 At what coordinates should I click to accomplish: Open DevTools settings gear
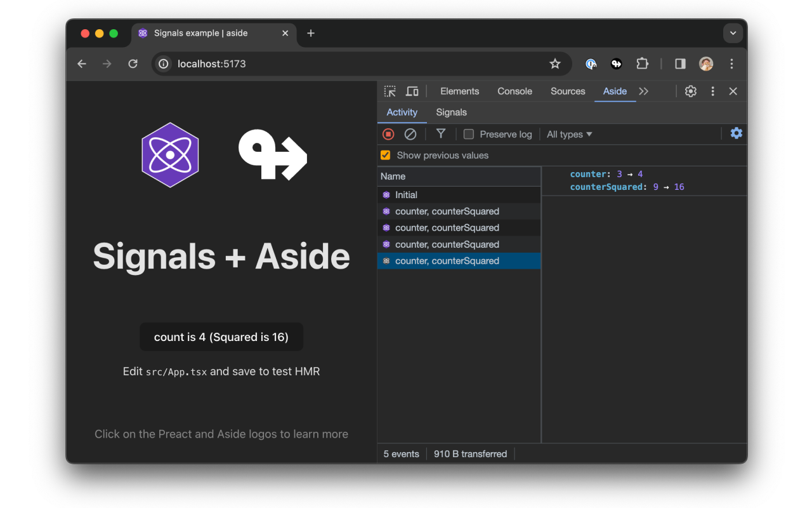pos(691,91)
